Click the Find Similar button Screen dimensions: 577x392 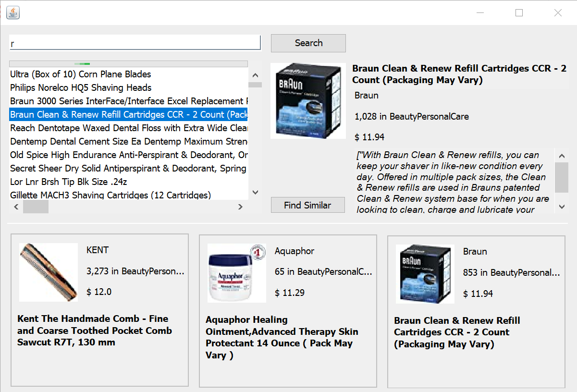[x=307, y=205]
